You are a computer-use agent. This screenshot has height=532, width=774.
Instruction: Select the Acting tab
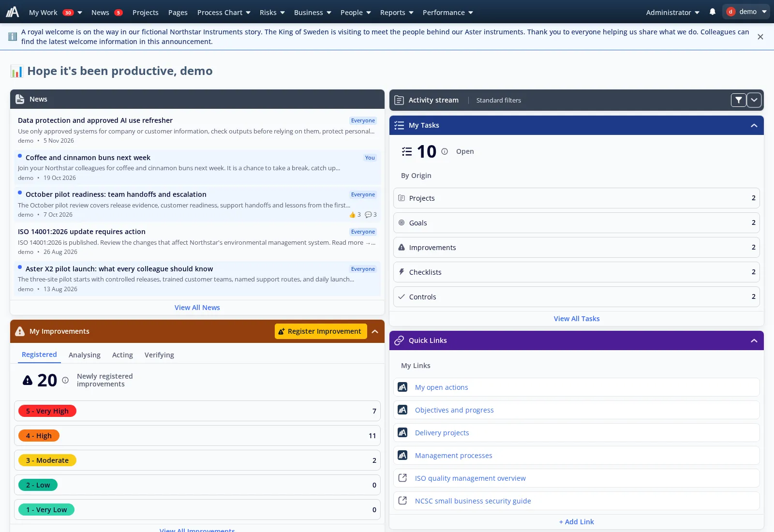tap(122, 355)
